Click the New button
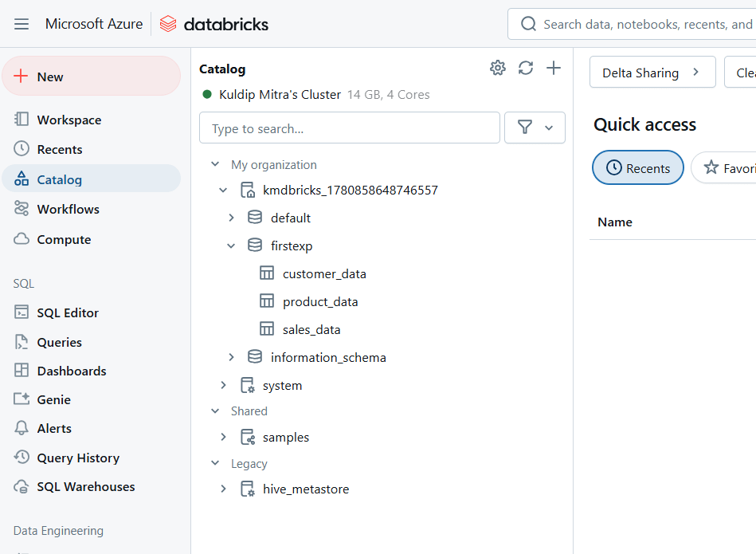 (91, 77)
